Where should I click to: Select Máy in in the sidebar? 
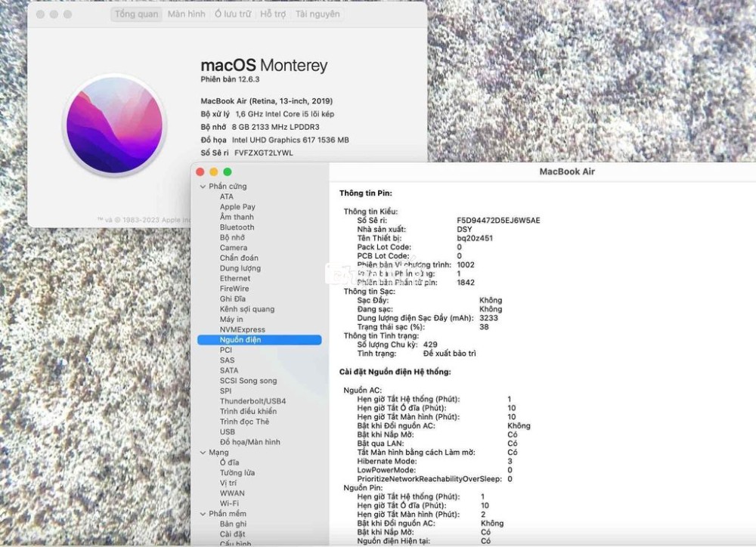click(x=231, y=320)
